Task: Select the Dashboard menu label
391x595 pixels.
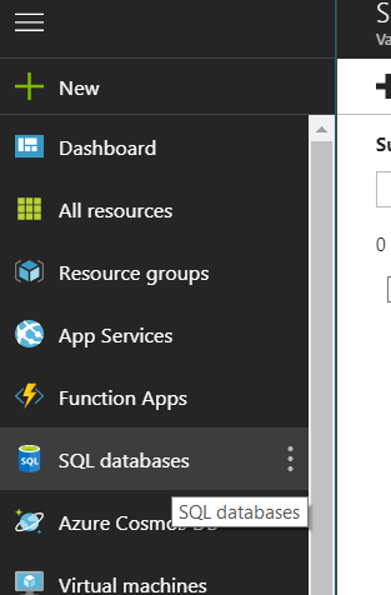Action: [107, 148]
